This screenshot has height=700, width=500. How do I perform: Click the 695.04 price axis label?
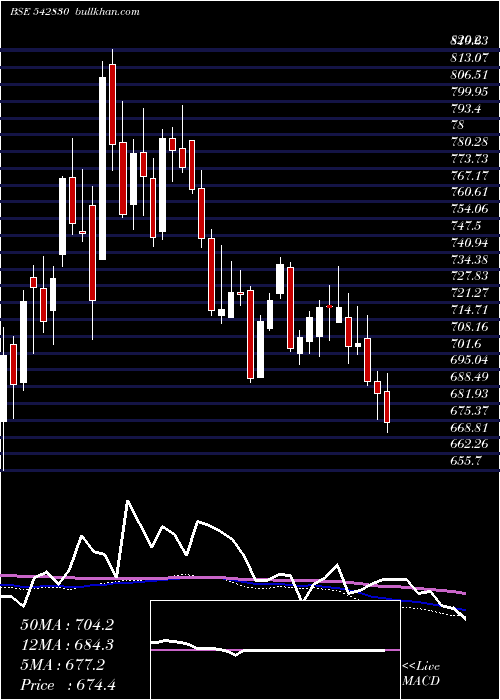(x=469, y=360)
